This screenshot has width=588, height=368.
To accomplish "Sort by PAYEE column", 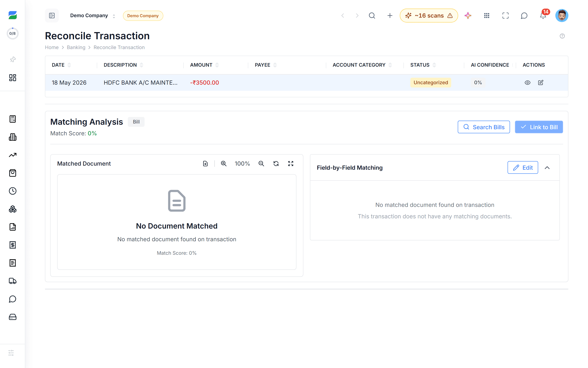I will click(266, 65).
